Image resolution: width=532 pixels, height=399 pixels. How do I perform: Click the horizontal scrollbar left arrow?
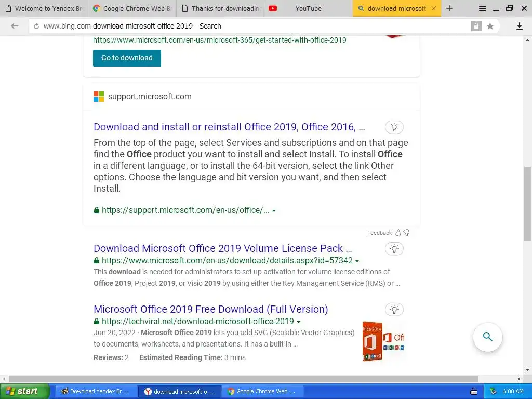4,379
